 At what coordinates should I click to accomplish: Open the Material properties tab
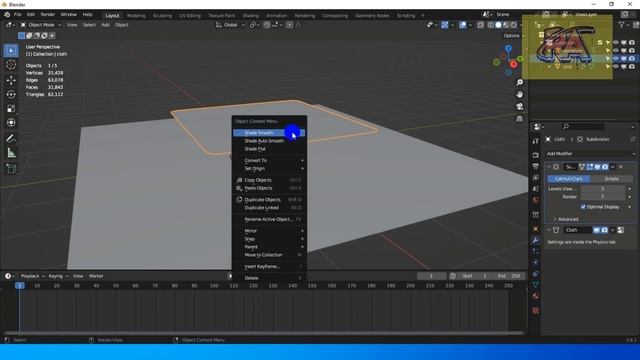[536, 296]
